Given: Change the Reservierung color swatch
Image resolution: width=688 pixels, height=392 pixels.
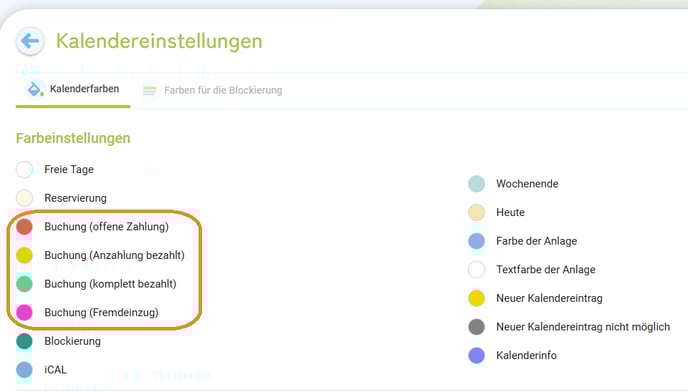Looking at the screenshot, I should point(24,198).
